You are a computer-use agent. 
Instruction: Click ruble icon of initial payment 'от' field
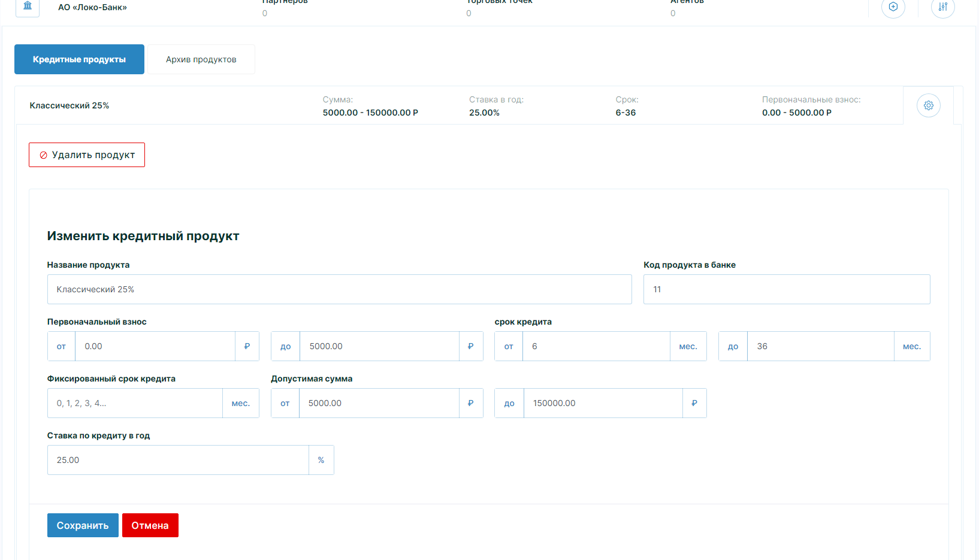pyautogui.click(x=247, y=346)
